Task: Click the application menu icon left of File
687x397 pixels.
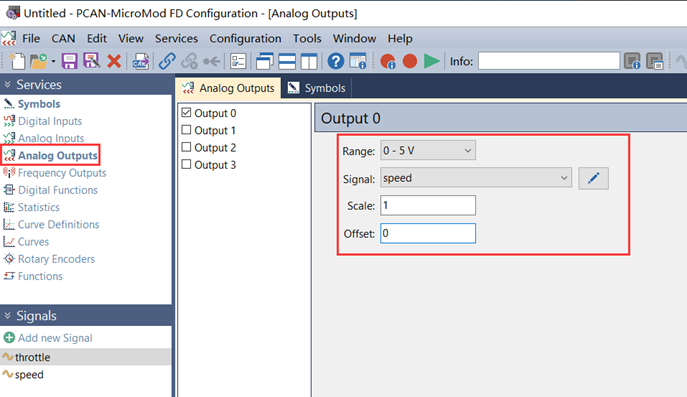Action: pyautogui.click(x=8, y=39)
